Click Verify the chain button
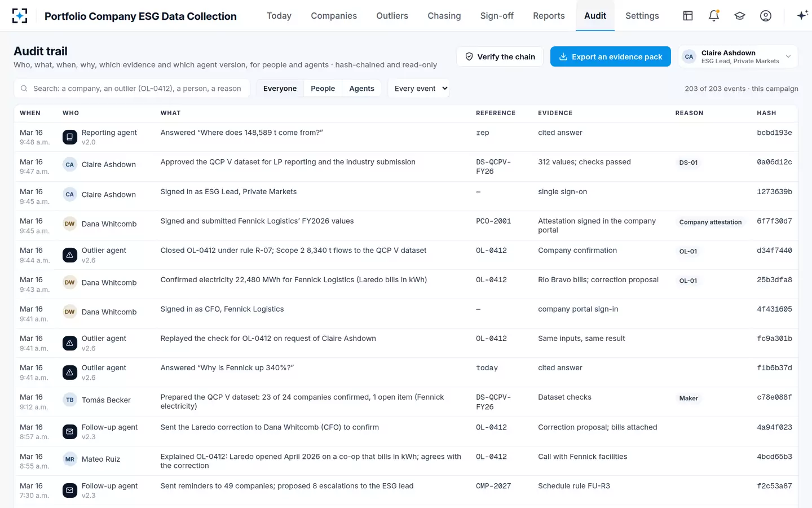812x508 pixels. click(500, 56)
